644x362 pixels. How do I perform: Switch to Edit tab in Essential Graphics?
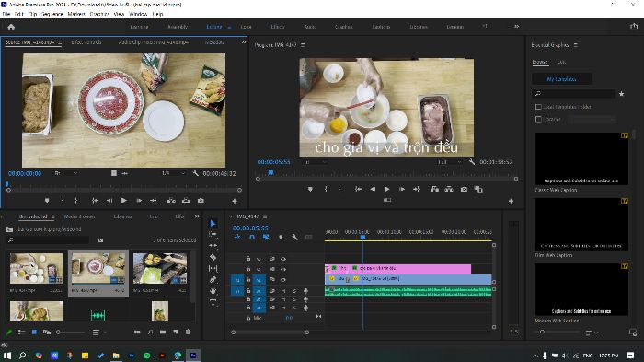[561, 62]
